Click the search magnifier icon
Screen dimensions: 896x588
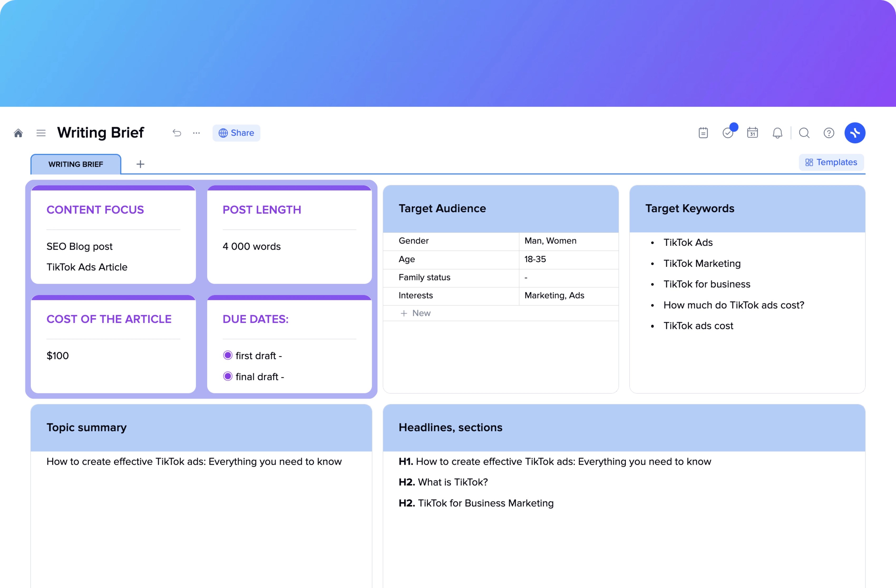click(x=804, y=133)
